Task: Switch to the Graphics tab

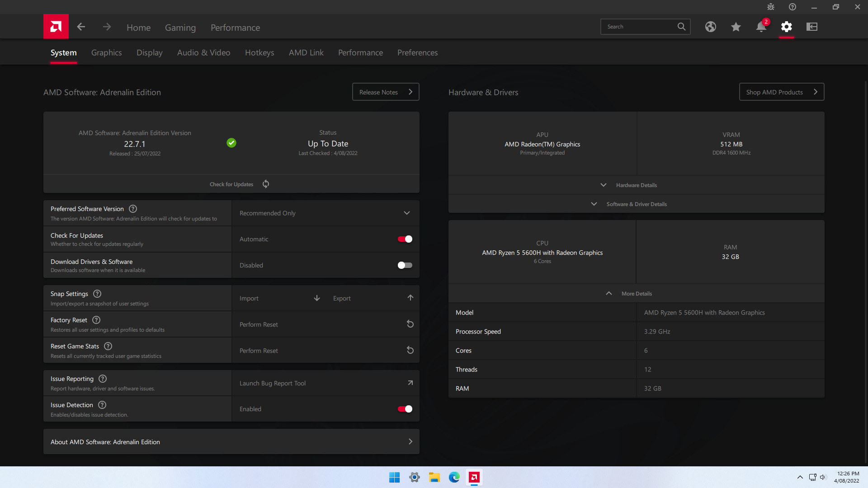Action: tap(106, 52)
